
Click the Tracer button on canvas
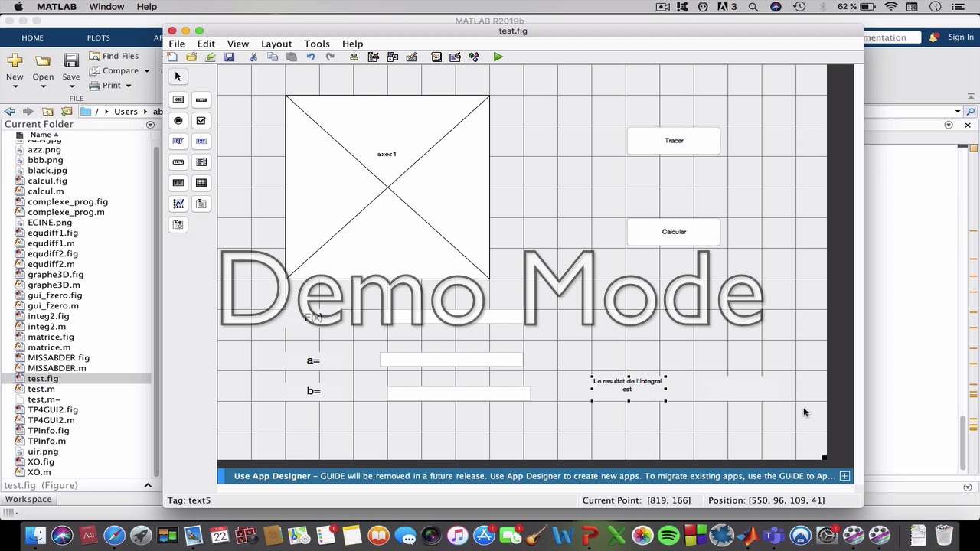[x=674, y=141]
